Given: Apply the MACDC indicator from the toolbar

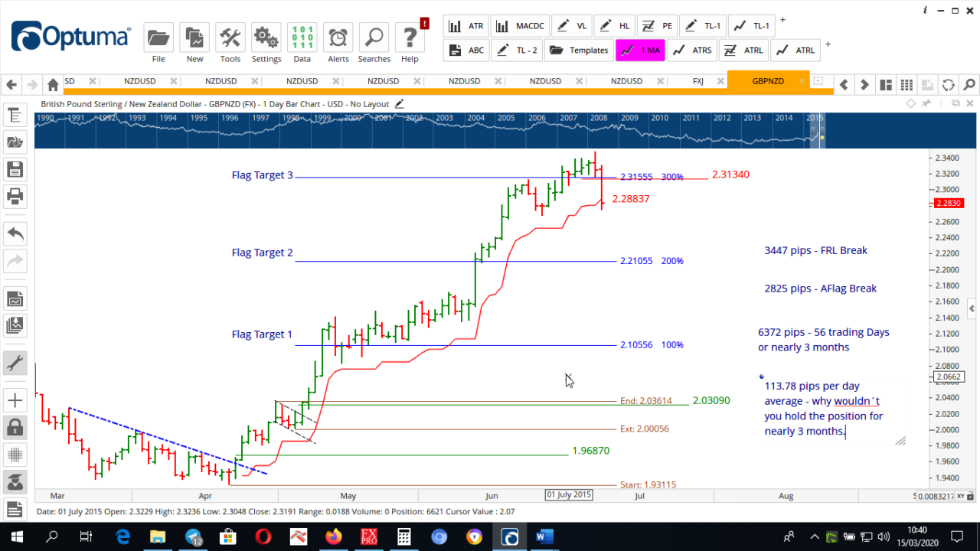Looking at the screenshot, I should click(520, 25).
